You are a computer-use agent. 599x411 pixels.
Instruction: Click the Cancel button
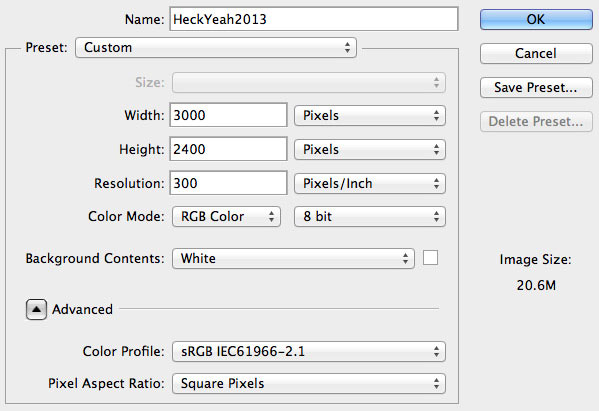[x=536, y=53]
